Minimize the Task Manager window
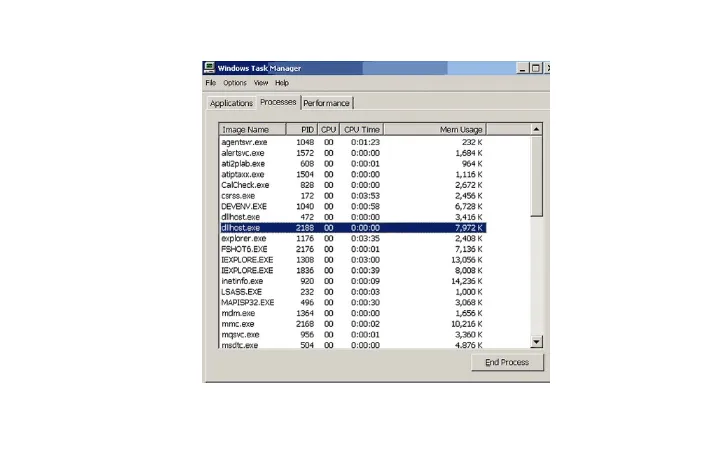This screenshot has height=461, width=726. [523, 68]
